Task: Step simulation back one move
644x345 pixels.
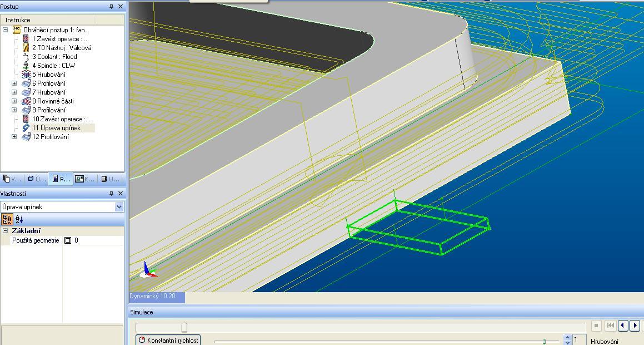Action: (623, 326)
